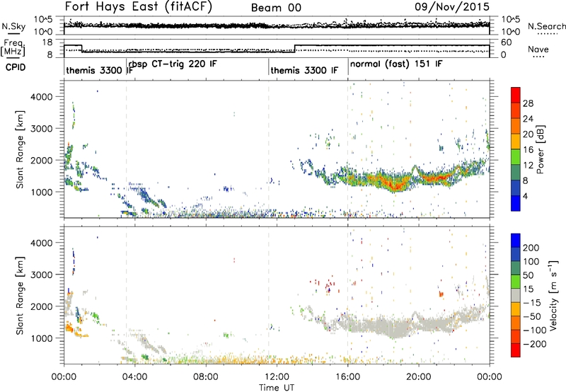The height and width of the screenshot is (392, 566).
Task: Click the blue top of the Velocity color bar
Action: pyautogui.click(x=516, y=240)
